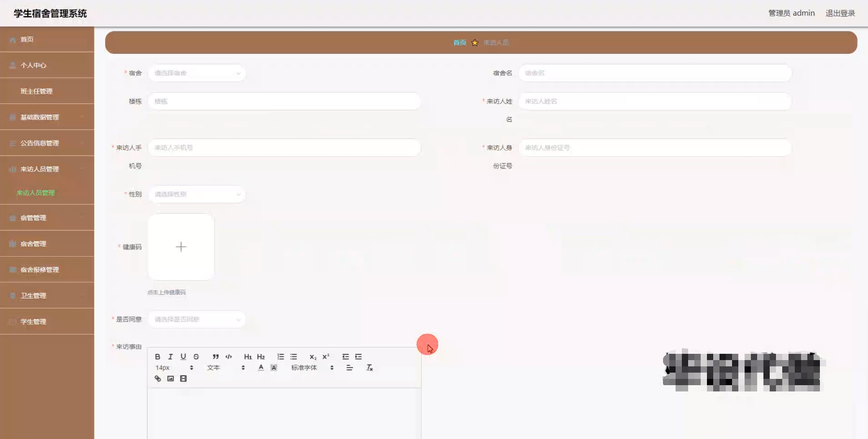Focus the 楼栋 input field
868x439 pixels.
click(x=284, y=101)
